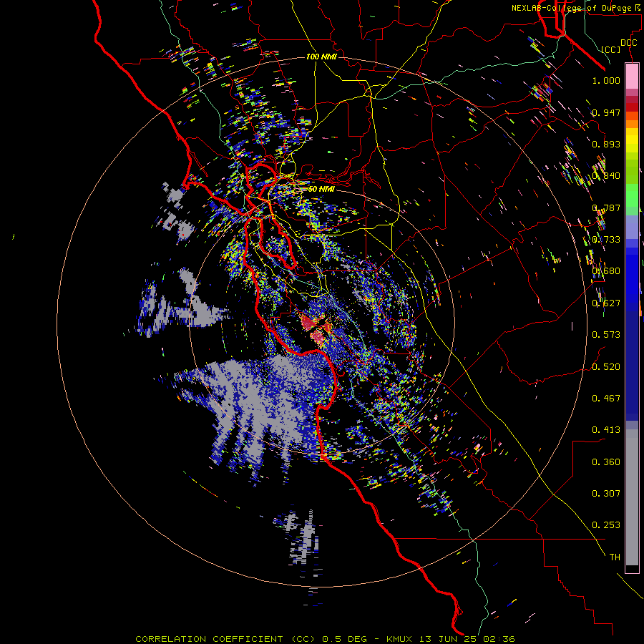The image size is (644, 644).
Task: Pick the pink swatch at the legend top
Action: click(632, 76)
